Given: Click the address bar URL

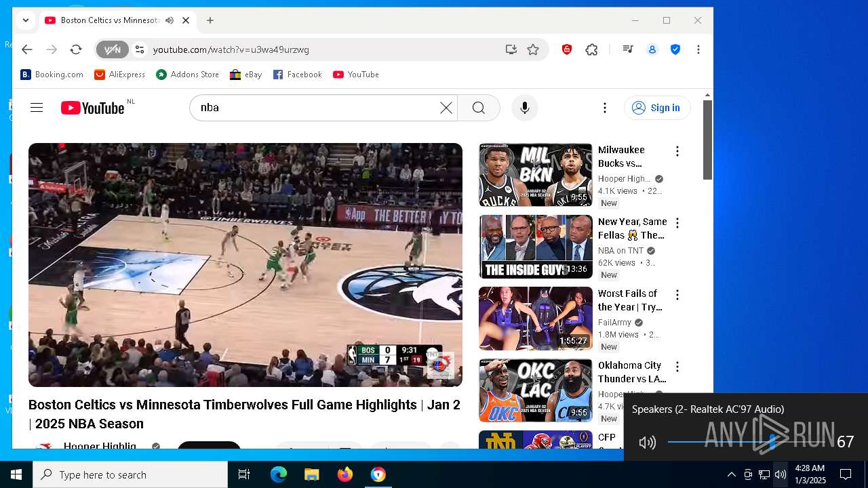Looking at the screenshot, I should (x=231, y=49).
